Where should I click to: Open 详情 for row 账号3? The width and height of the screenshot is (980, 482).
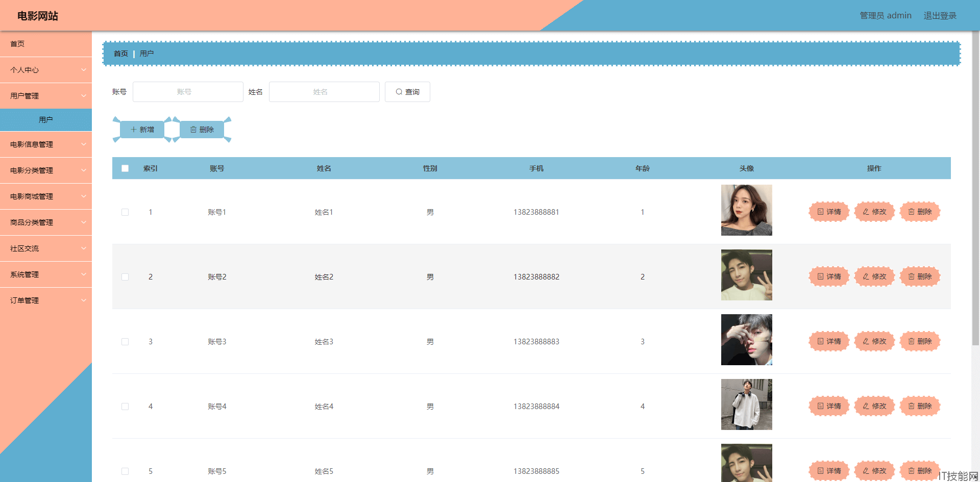829,341
